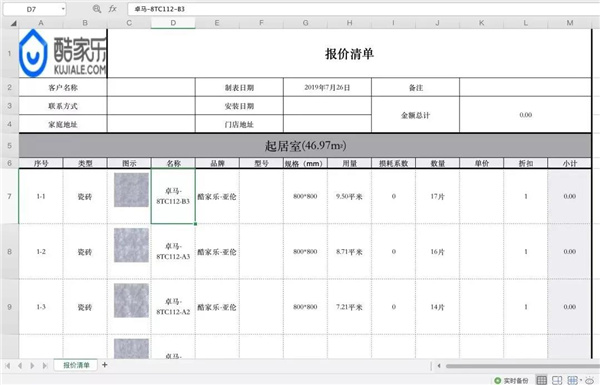
Task: Add a new sheet with plus button
Action: click(104, 365)
